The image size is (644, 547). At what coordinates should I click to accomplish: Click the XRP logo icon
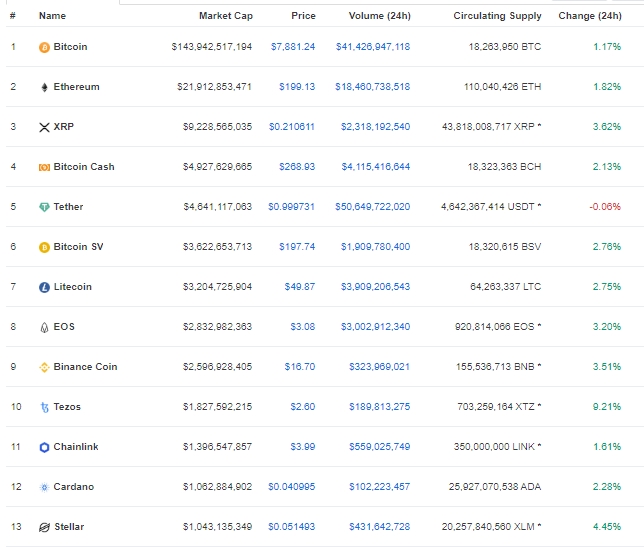[44, 127]
